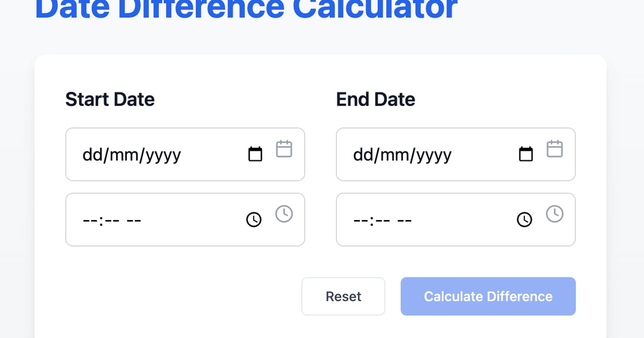644x338 pixels.
Task: Open the End Date calendar picker icon
Action: pos(526,154)
